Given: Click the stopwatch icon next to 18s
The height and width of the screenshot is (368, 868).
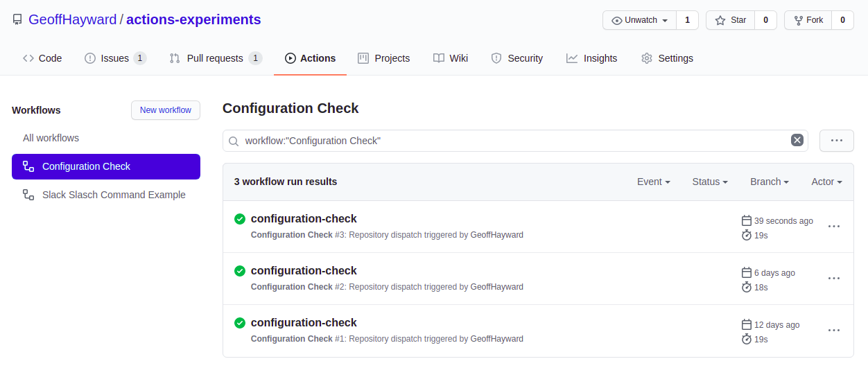Looking at the screenshot, I should [747, 287].
